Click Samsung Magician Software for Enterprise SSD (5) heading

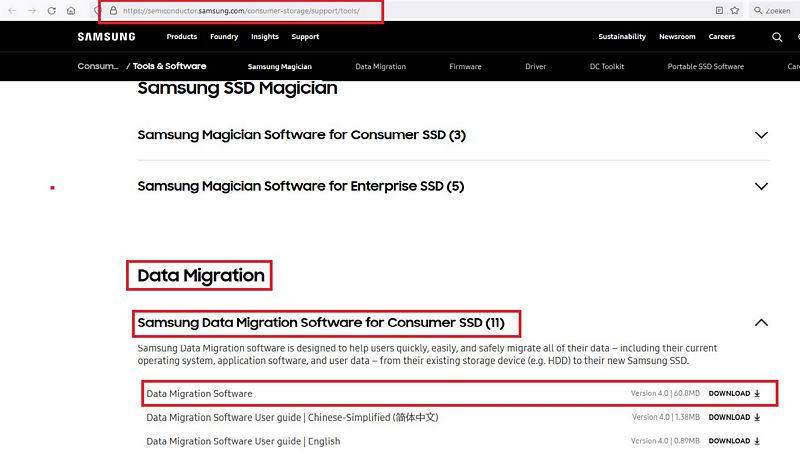pos(301,186)
